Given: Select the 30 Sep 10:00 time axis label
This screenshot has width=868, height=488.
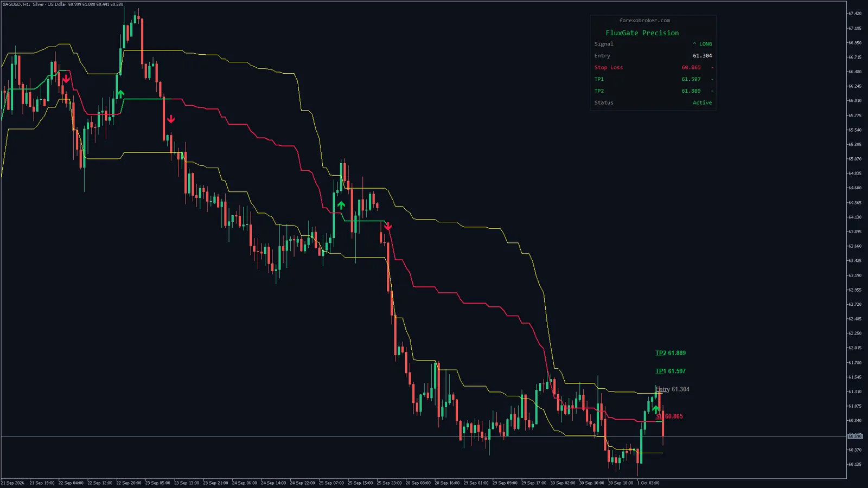Looking at the screenshot, I should (592, 483).
